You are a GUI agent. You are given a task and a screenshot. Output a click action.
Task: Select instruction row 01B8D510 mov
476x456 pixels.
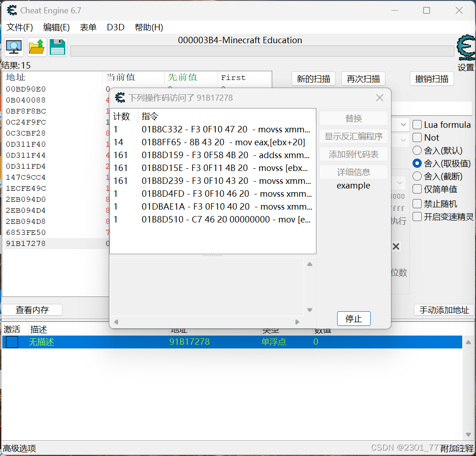(x=212, y=219)
